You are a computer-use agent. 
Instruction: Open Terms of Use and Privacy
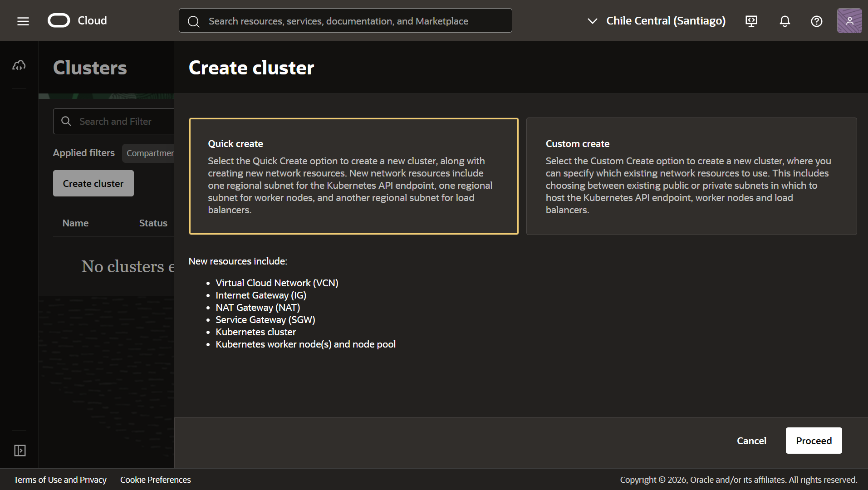60,480
